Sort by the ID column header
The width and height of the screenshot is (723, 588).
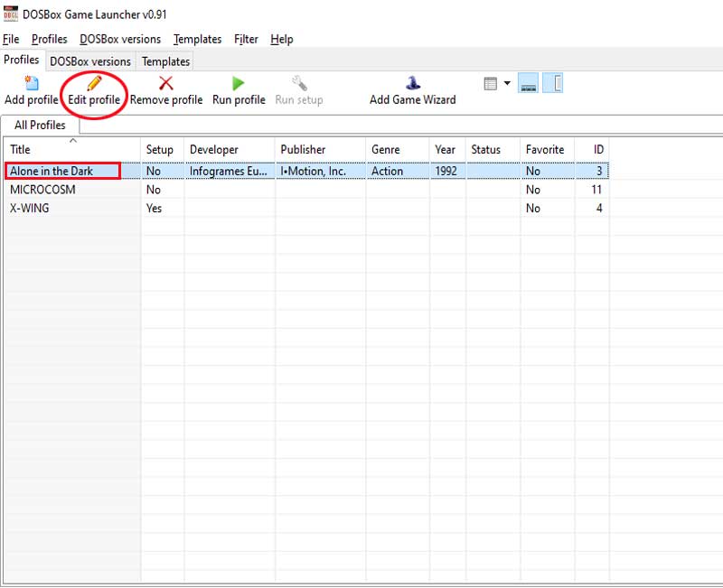point(592,149)
